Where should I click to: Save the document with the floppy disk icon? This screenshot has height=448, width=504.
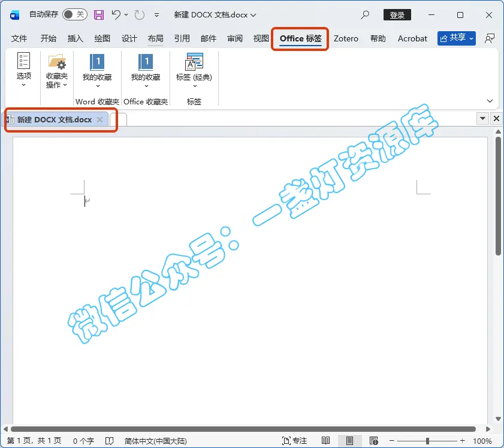99,15
